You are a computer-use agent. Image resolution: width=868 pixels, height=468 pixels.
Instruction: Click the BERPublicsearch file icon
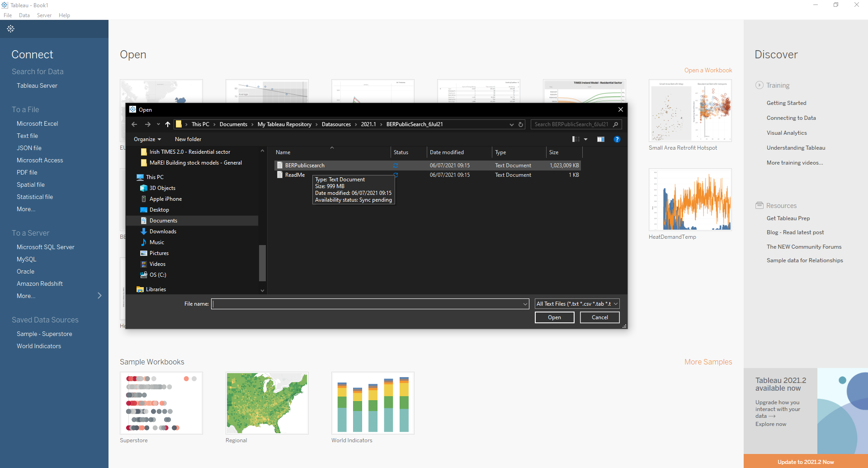click(280, 165)
